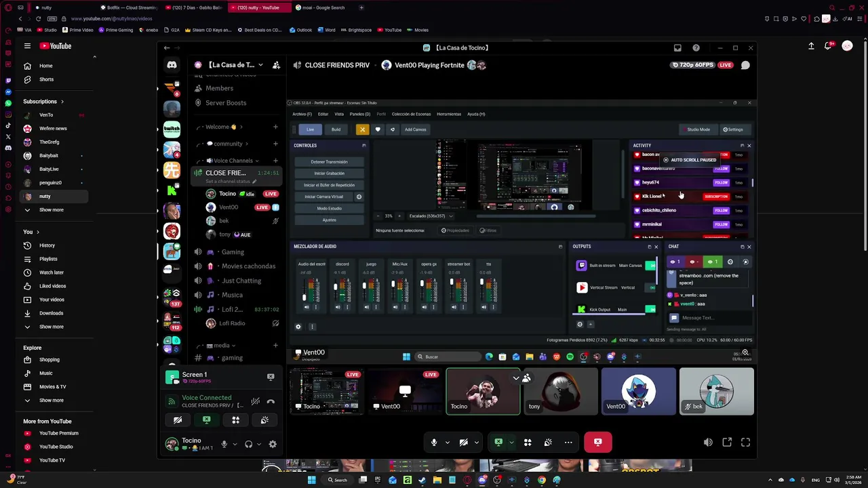Open activities launcher in bottom call controls
This screenshot has width=868, height=488.
point(527,443)
